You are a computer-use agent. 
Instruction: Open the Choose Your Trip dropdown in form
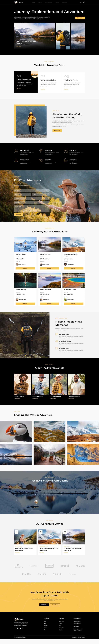(x=32, y=198)
